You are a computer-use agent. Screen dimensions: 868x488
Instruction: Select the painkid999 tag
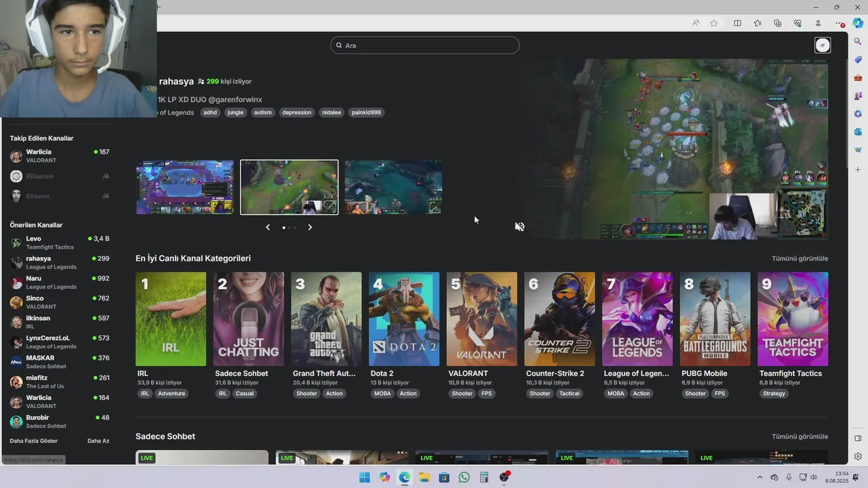[x=366, y=113]
